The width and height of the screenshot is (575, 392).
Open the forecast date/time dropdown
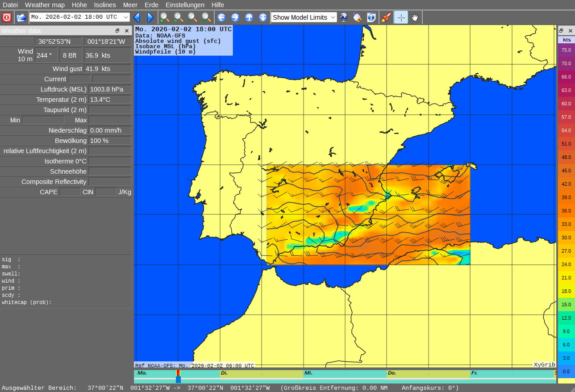pyautogui.click(x=125, y=17)
